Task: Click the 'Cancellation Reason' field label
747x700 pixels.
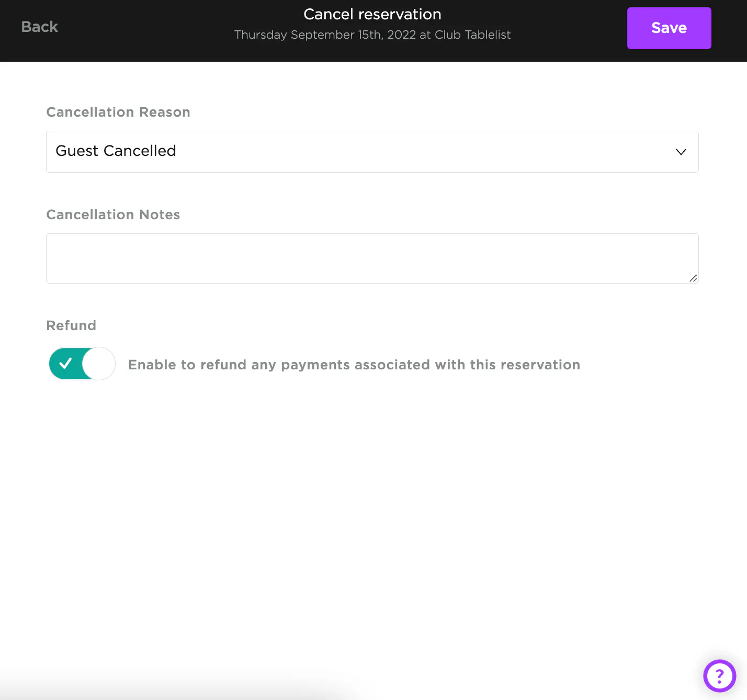Action: click(x=118, y=112)
